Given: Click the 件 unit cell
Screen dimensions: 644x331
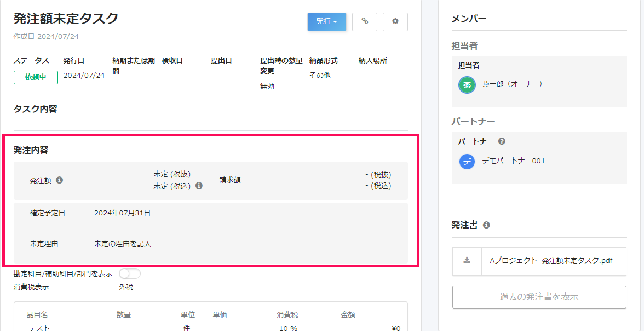Looking at the screenshot, I should 186,328.
